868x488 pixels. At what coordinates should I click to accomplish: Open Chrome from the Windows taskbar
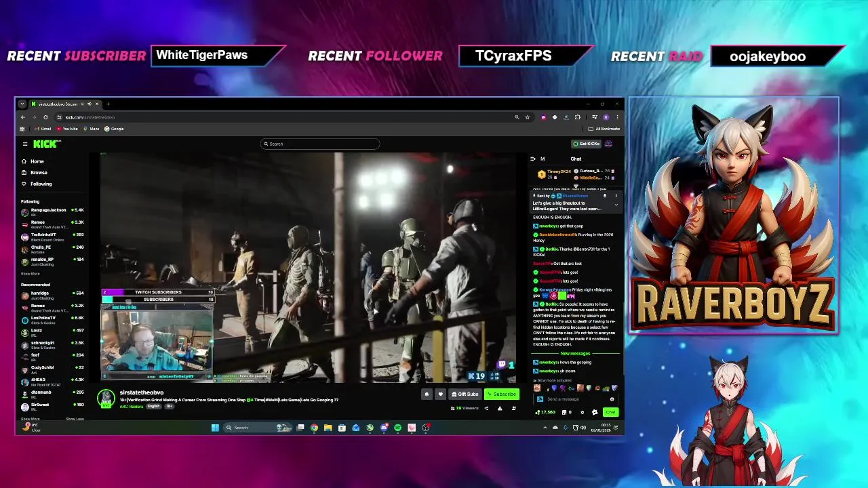314,428
